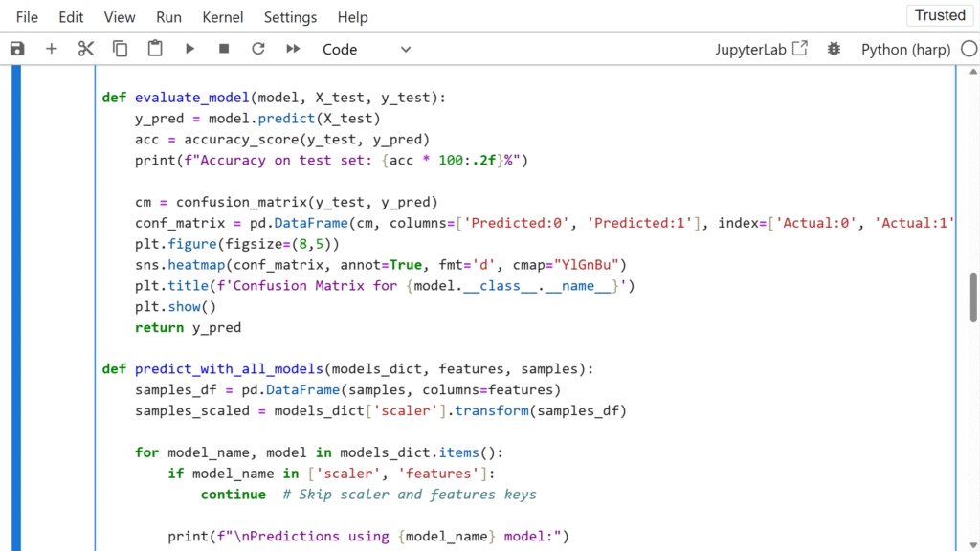Interrupt the kernel using stop icon
This screenshot has height=551, width=980.
(223, 48)
